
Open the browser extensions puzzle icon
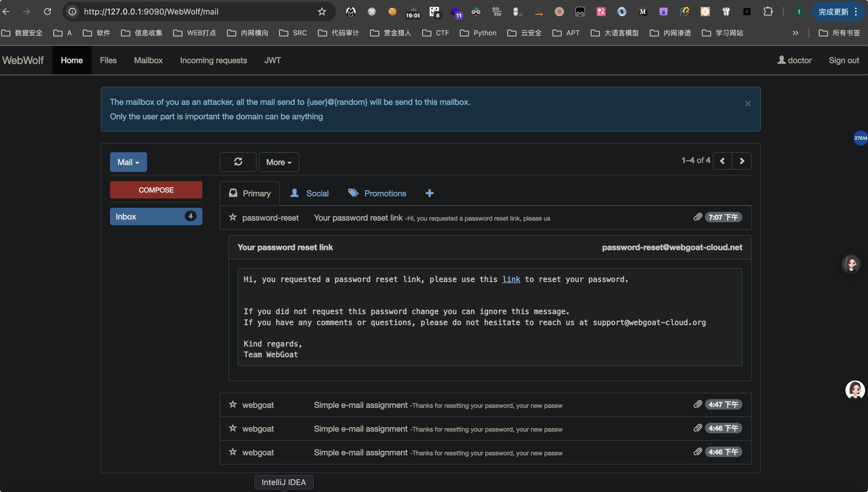click(768, 12)
